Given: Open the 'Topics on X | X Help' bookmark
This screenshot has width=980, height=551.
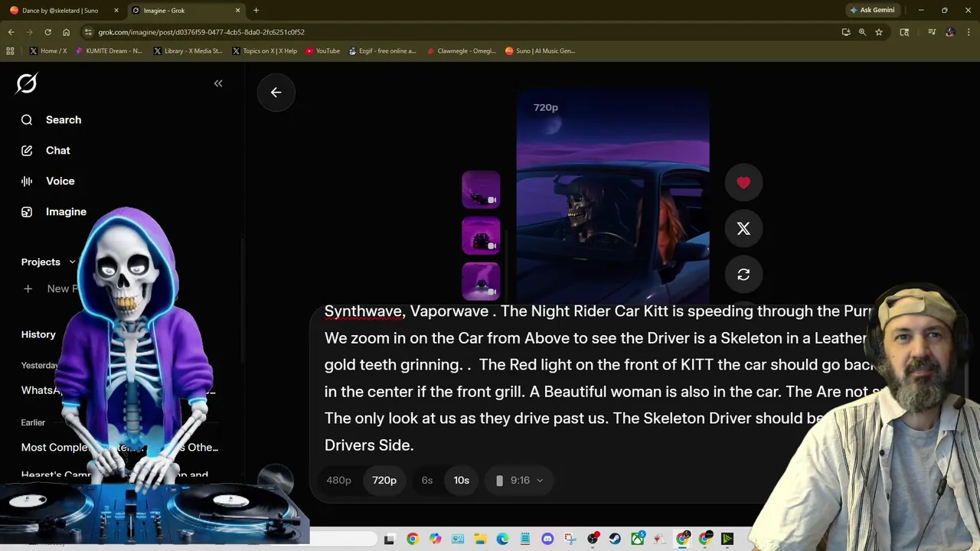Looking at the screenshot, I should (x=263, y=51).
